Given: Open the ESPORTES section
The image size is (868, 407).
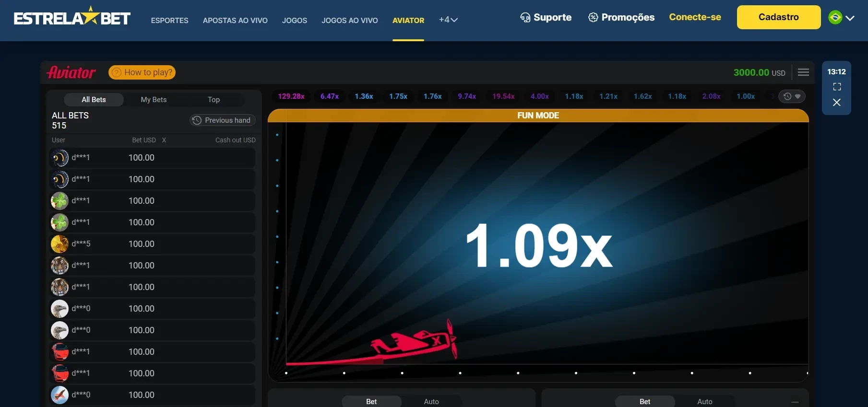Looking at the screenshot, I should pyautogui.click(x=169, y=20).
